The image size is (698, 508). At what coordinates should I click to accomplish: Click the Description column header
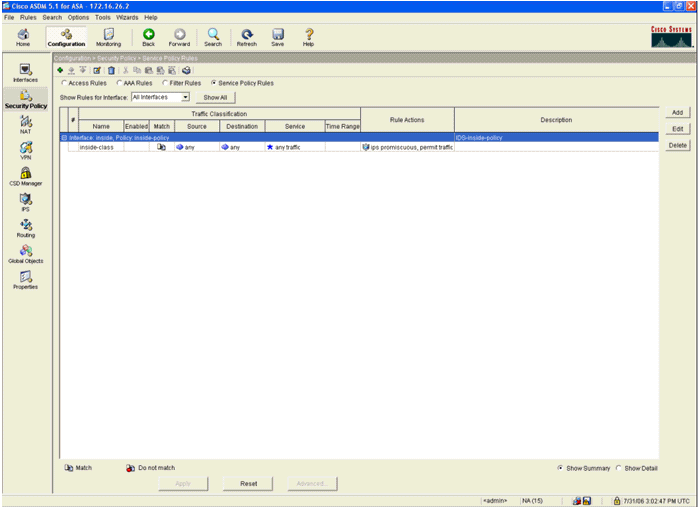click(x=556, y=120)
